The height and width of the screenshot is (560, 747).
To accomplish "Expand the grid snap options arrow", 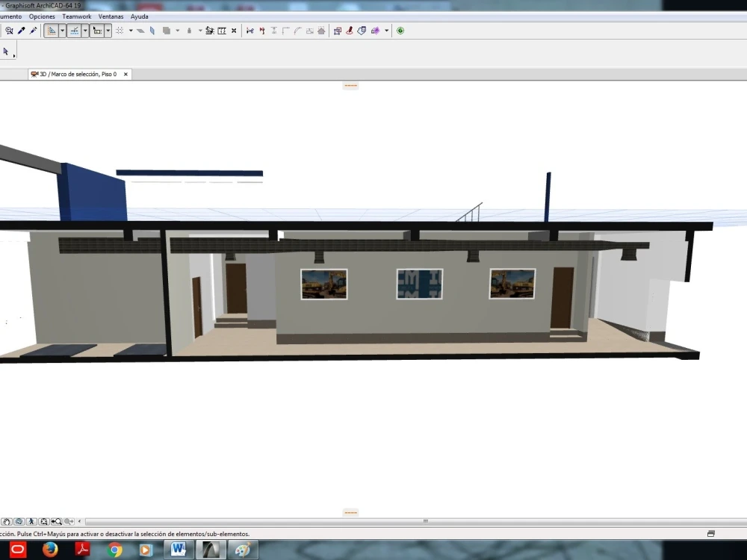I will (131, 31).
